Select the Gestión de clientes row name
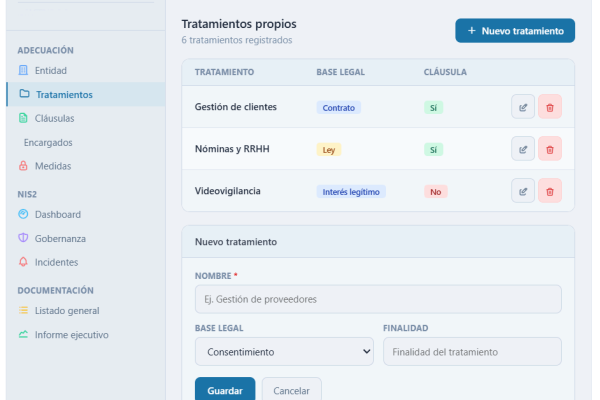Screen dimensions: 600x400 pyautogui.click(x=236, y=107)
